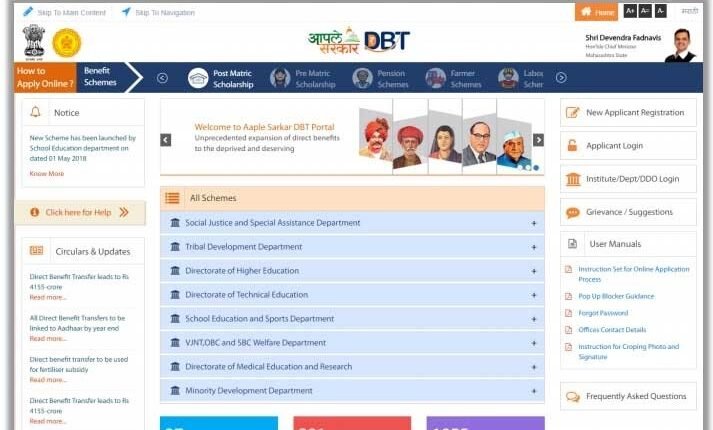This screenshot has width=713, height=430.
Task: Select Pension Schemes menu item
Action: (381, 78)
